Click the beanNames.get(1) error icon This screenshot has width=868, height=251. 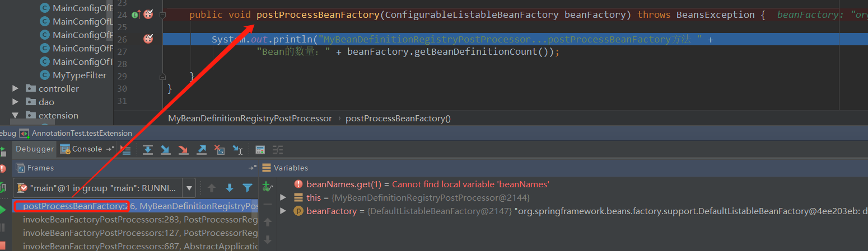coord(298,184)
